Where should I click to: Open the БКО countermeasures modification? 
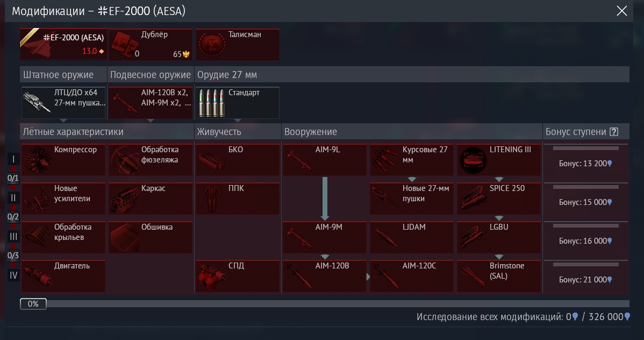pos(238,160)
